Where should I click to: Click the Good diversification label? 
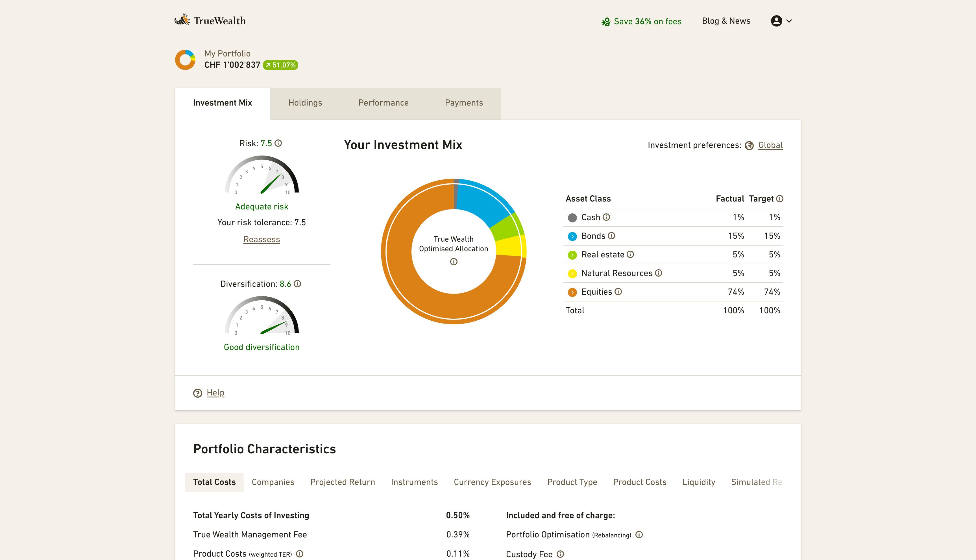tap(262, 347)
